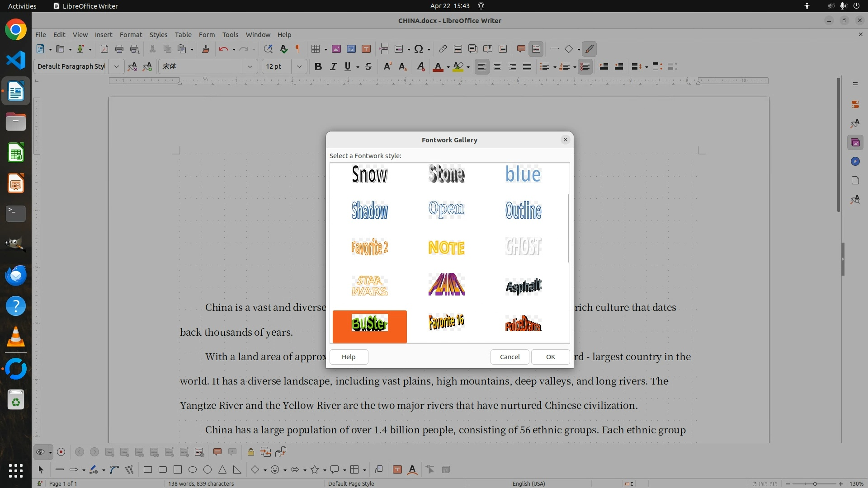Image resolution: width=868 pixels, height=488 pixels.
Task: Click the Bold formatting icon
Action: [318, 66]
